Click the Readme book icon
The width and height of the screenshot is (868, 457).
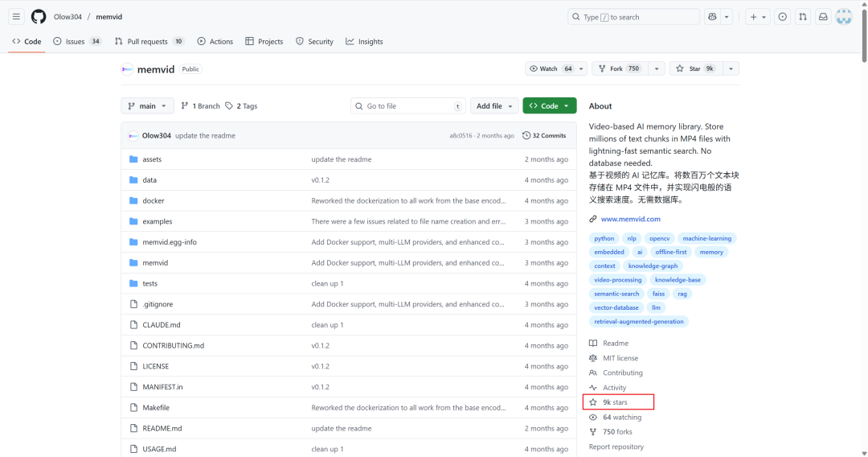pos(593,343)
